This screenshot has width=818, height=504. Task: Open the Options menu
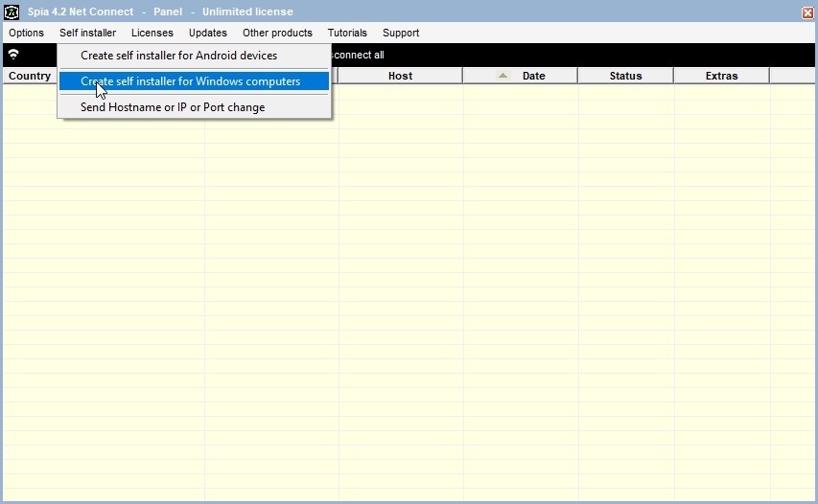click(x=26, y=33)
